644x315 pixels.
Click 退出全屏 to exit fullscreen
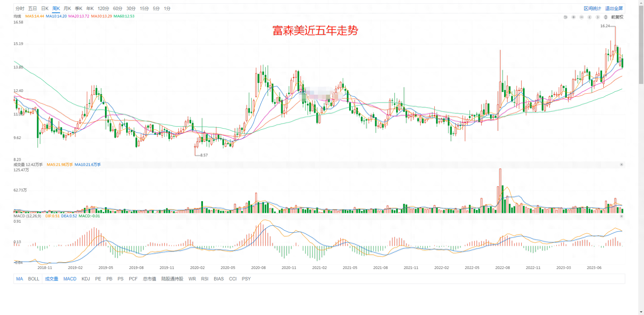point(614,8)
